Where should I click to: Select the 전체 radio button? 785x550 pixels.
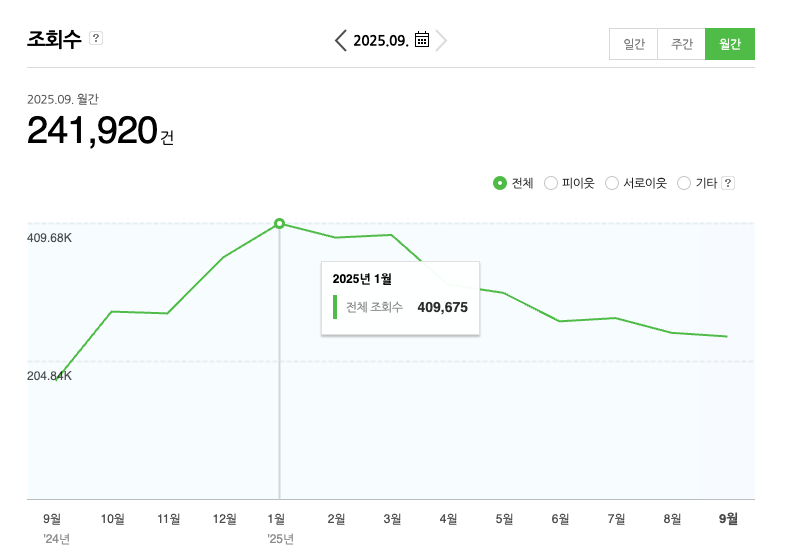point(500,183)
